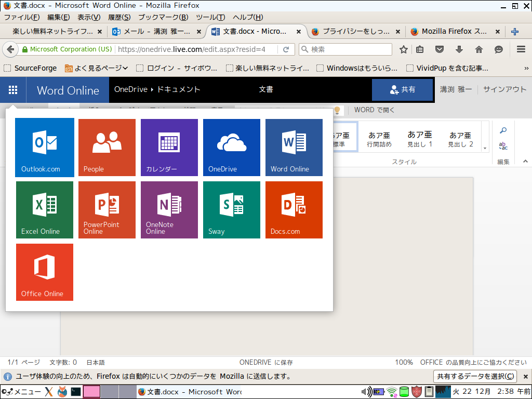Screen dimensions: 532x399
Task: Open the downloads arrow icon
Action: 459,49
